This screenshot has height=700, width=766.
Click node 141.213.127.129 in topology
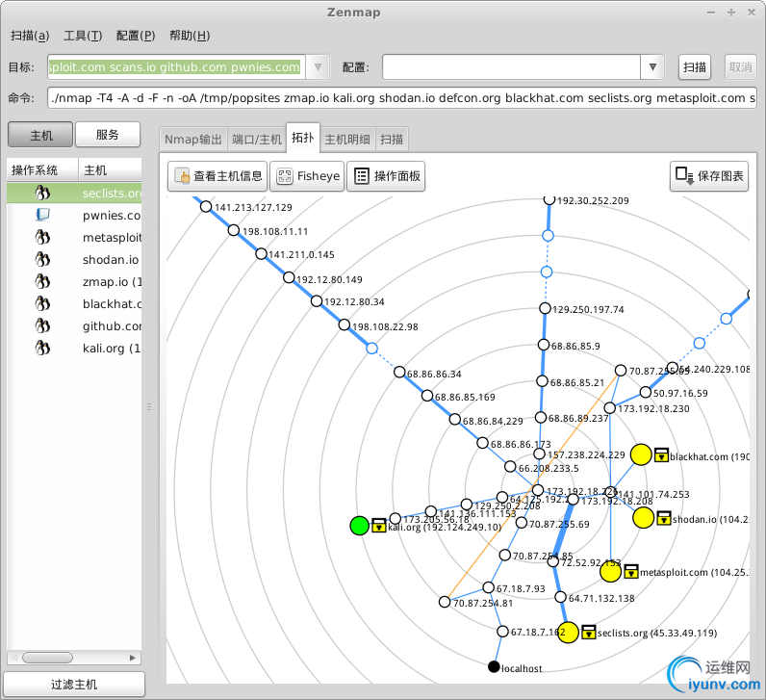(206, 207)
